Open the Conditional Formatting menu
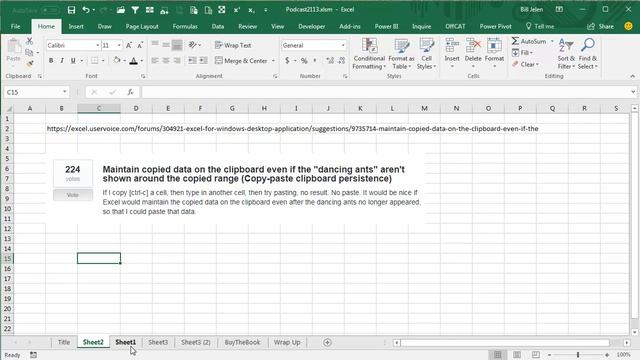 [x=369, y=54]
